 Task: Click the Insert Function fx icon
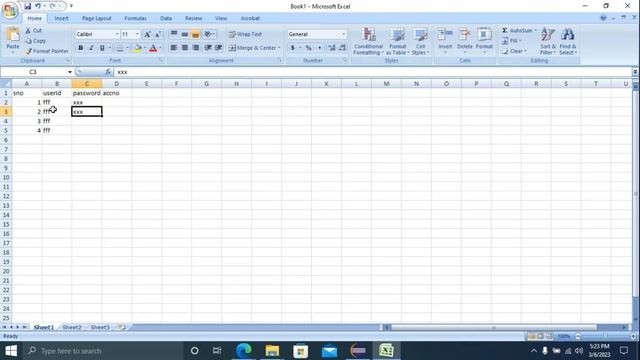[108, 72]
